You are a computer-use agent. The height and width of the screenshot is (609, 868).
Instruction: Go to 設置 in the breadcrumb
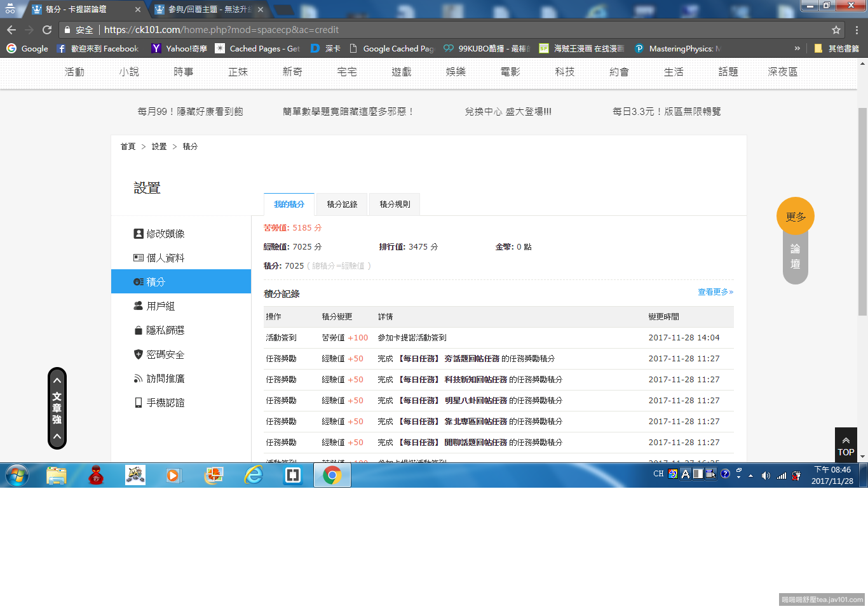coord(159,147)
